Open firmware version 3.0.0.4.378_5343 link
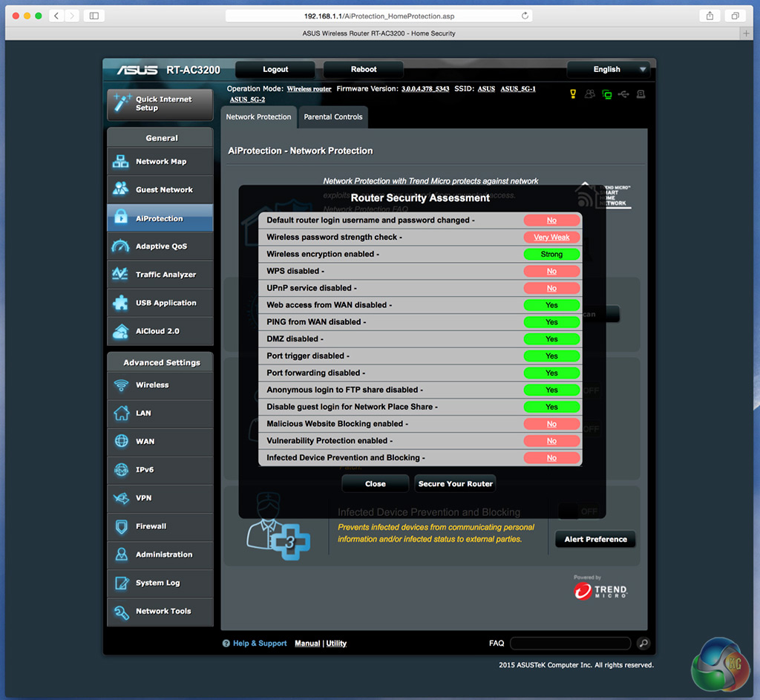This screenshot has height=700, width=760. click(425, 89)
